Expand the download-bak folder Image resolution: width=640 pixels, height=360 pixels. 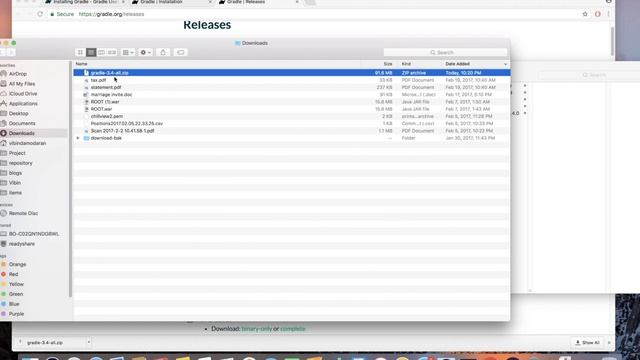[78, 138]
